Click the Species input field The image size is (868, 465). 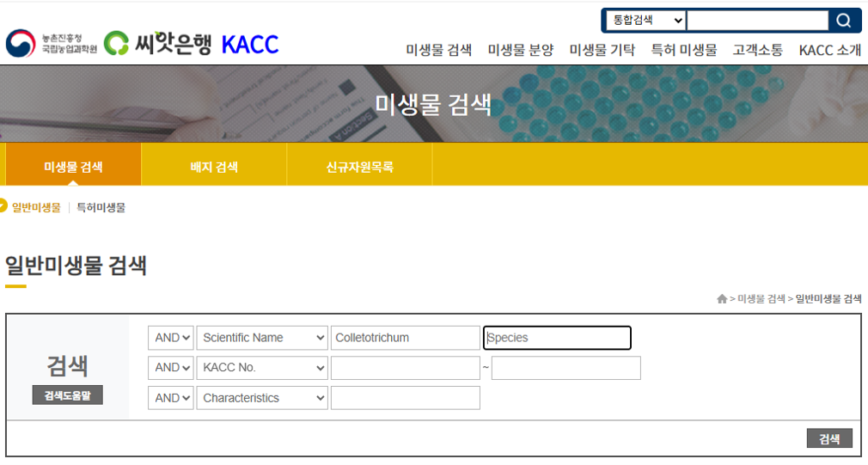tap(557, 338)
